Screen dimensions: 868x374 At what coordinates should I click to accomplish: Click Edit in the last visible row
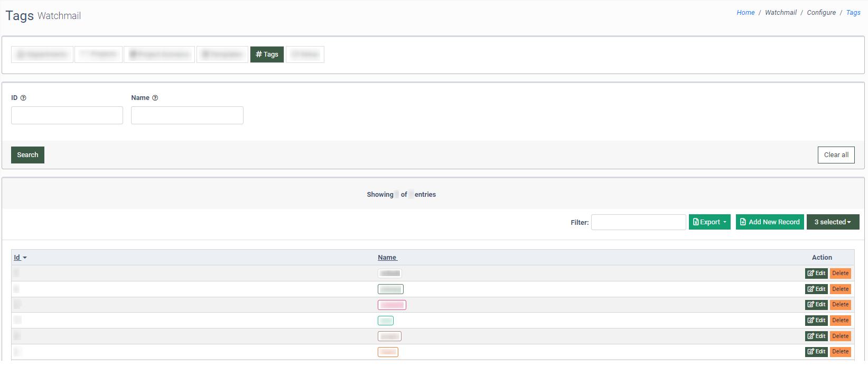(816, 352)
